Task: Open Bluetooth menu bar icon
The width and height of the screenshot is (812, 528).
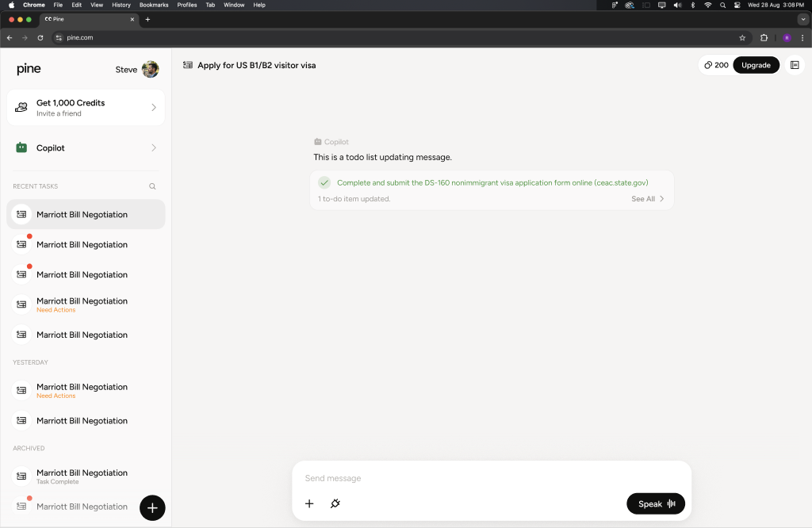Action: pyautogui.click(x=693, y=5)
